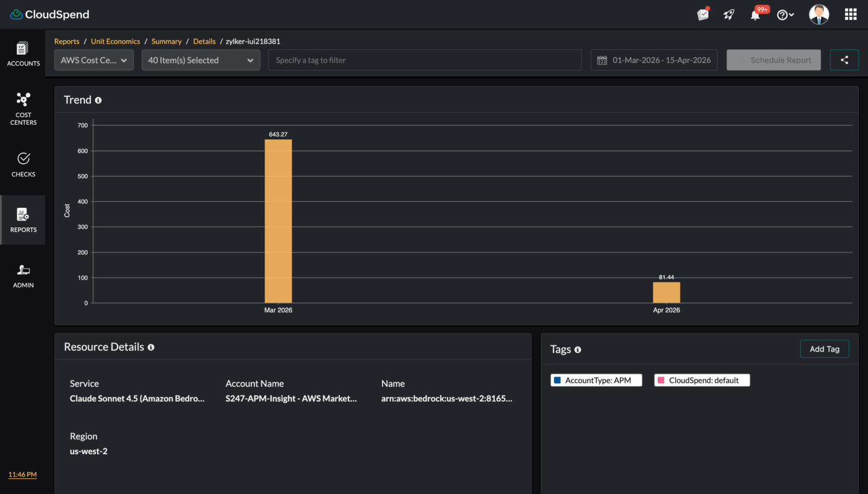Expand the 40 Item(s) Selected dropdown
The width and height of the screenshot is (868, 494).
click(201, 60)
